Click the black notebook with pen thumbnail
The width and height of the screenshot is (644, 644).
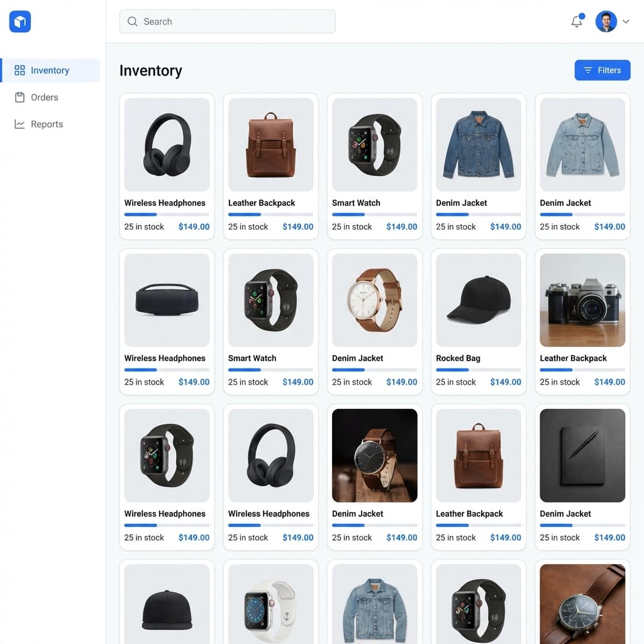point(582,455)
